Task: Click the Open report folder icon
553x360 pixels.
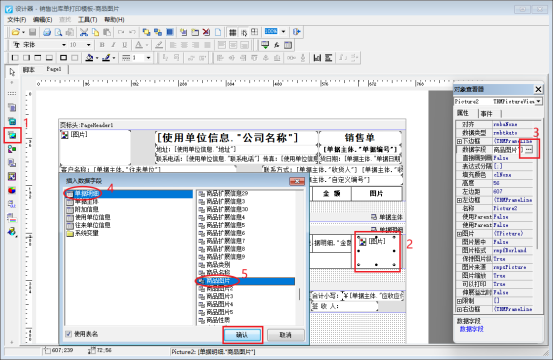Action: pyautogui.click(x=16, y=32)
